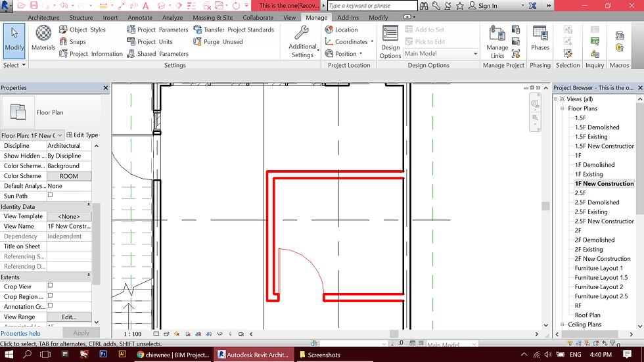
Task: Open the Main Model design option dropdown
Action: click(441, 54)
